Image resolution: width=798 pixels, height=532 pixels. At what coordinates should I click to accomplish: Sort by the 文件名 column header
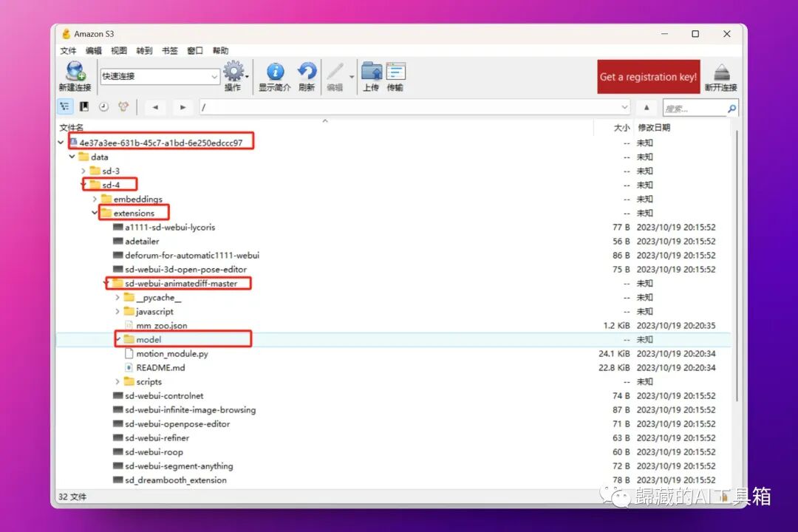72,127
